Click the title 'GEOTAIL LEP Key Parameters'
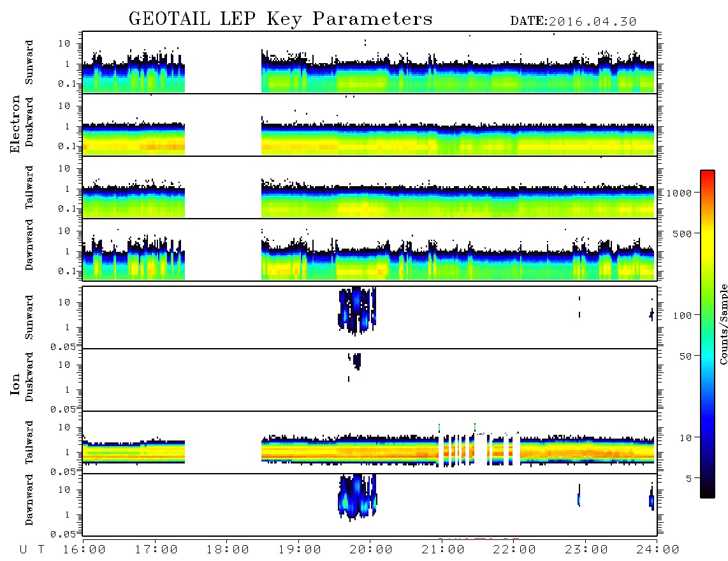The image size is (728, 561). click(280, 19)
